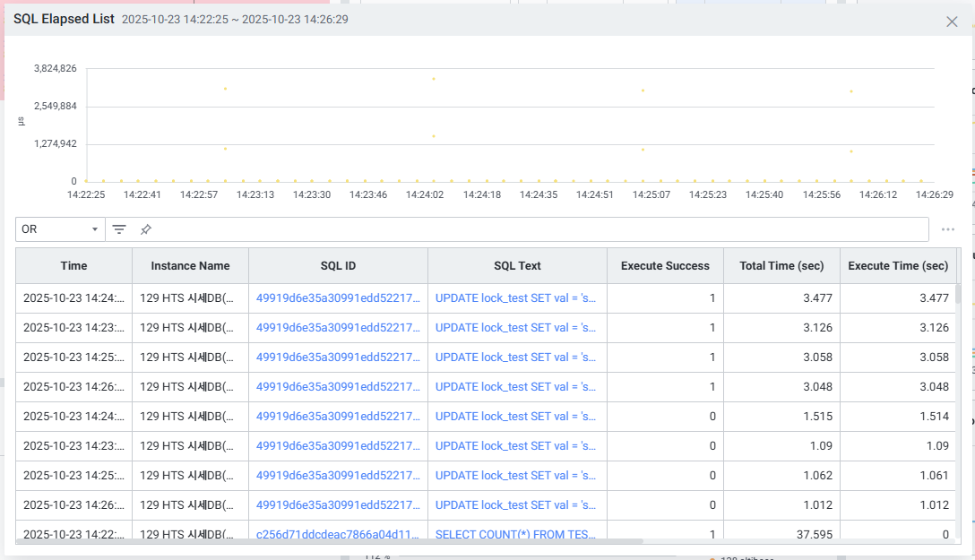The image size is (975, 560).
Task: Open the c256d71ddcdeac SQL ID link
Action: 338,535
